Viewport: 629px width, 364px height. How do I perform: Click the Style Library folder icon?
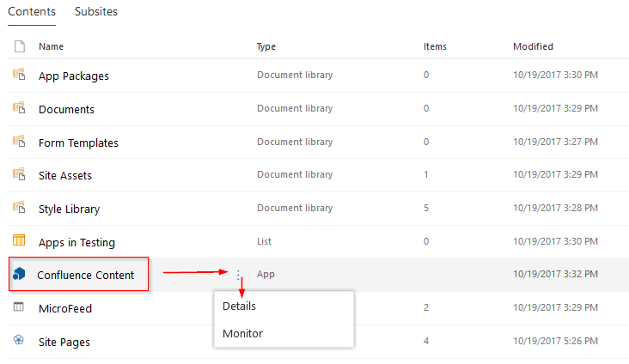click(x=19, y=208)
